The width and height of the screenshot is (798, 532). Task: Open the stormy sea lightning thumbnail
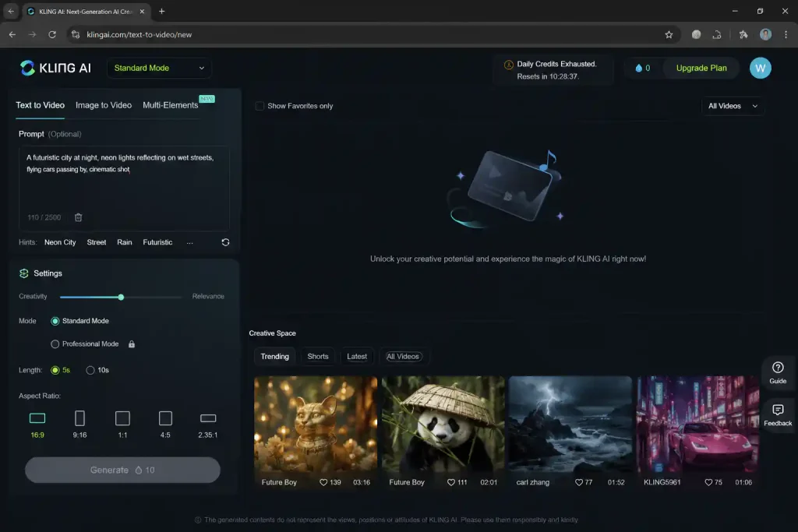(570, 425)
